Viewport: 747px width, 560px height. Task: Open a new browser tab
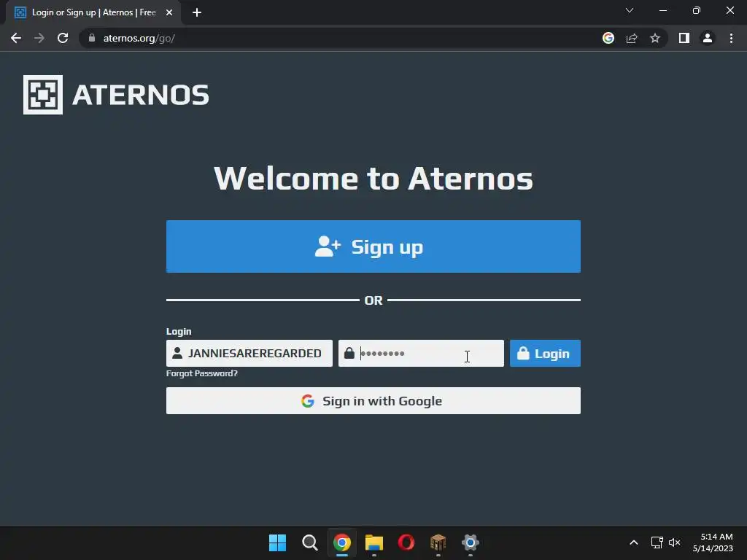coord(197,12)
